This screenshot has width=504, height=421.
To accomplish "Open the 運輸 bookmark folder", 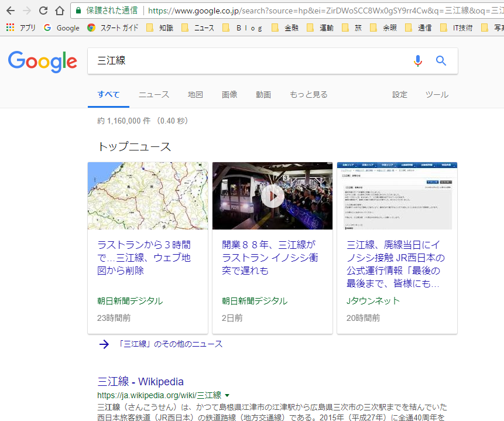I will 320,28.
